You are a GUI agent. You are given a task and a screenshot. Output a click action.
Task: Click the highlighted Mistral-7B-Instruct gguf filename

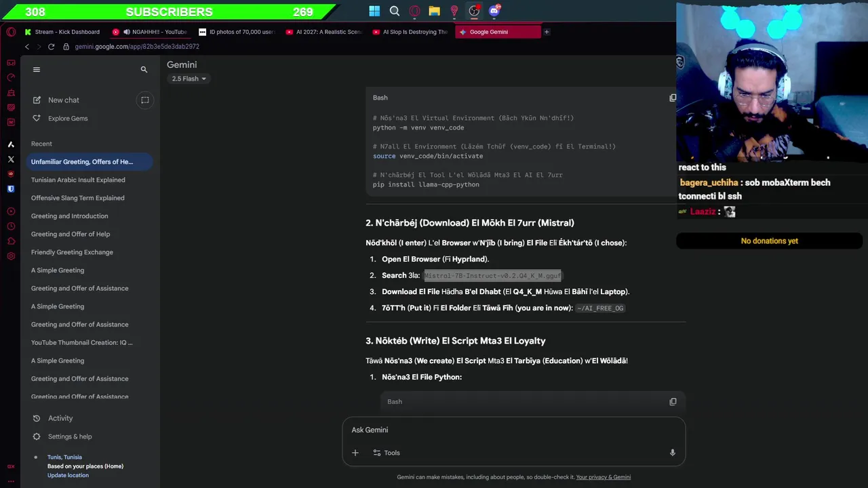point(493,276)
